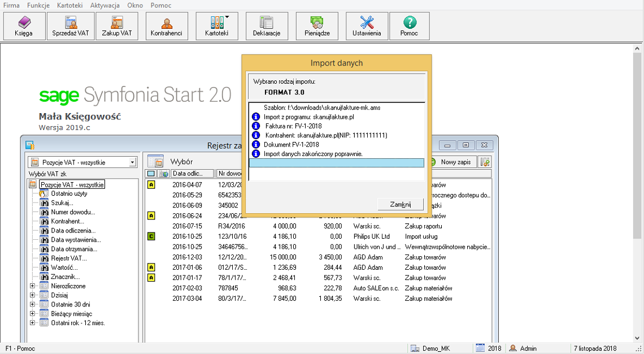Click Zamknij in Import danych dialog
644x354 pixels.
tap(400, 204)
